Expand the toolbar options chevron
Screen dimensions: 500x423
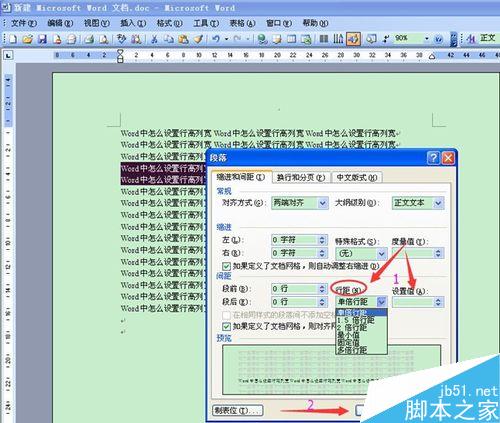[x=454, y=39]
